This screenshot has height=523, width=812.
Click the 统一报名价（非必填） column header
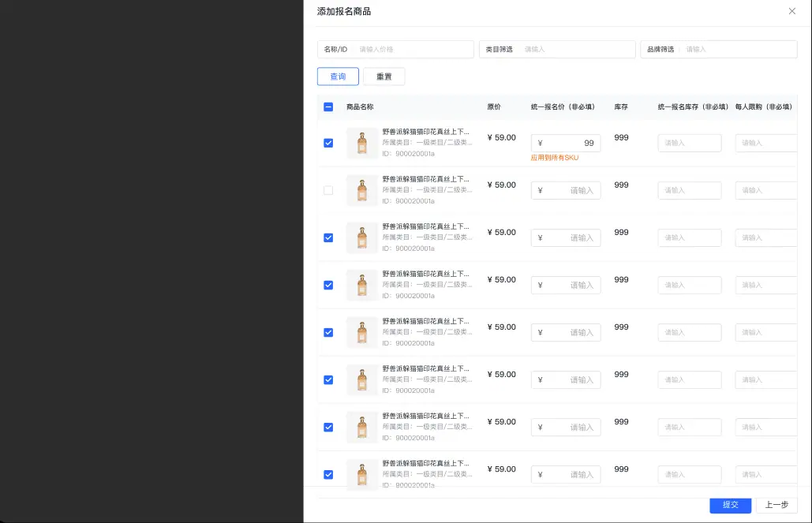[563, 106]
